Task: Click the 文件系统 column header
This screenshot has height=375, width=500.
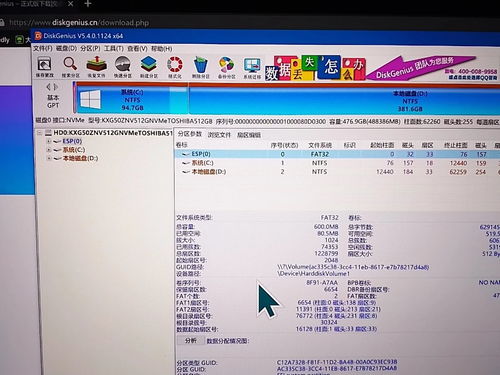Action: [320, 145]
